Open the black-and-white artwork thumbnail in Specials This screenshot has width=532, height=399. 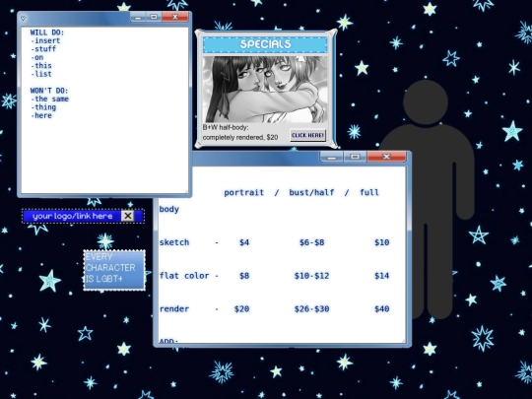(x=265, y=90)
